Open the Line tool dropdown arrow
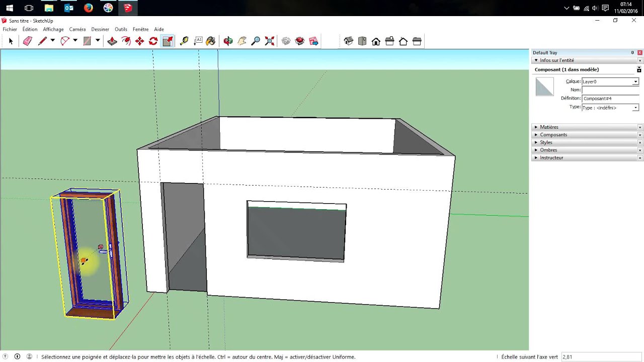Screen dimensions: 644x362 (x=52, y=41)
